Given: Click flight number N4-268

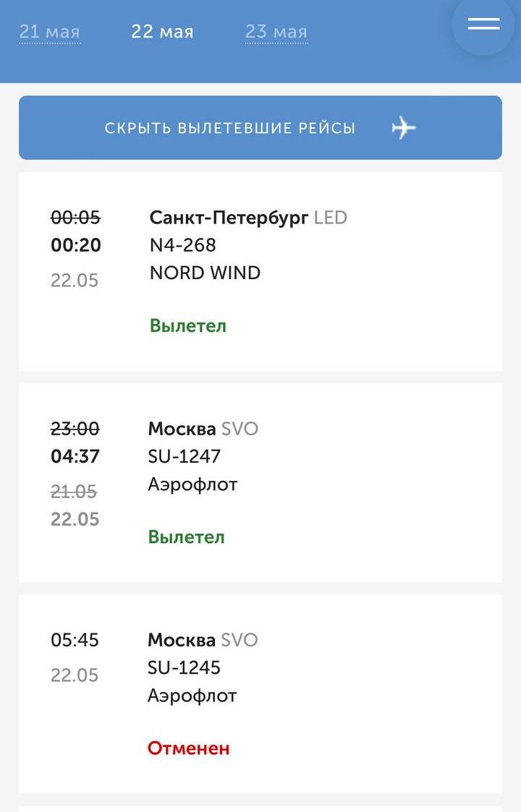Looking at the screenshot, I should click(x=182, y=245).
